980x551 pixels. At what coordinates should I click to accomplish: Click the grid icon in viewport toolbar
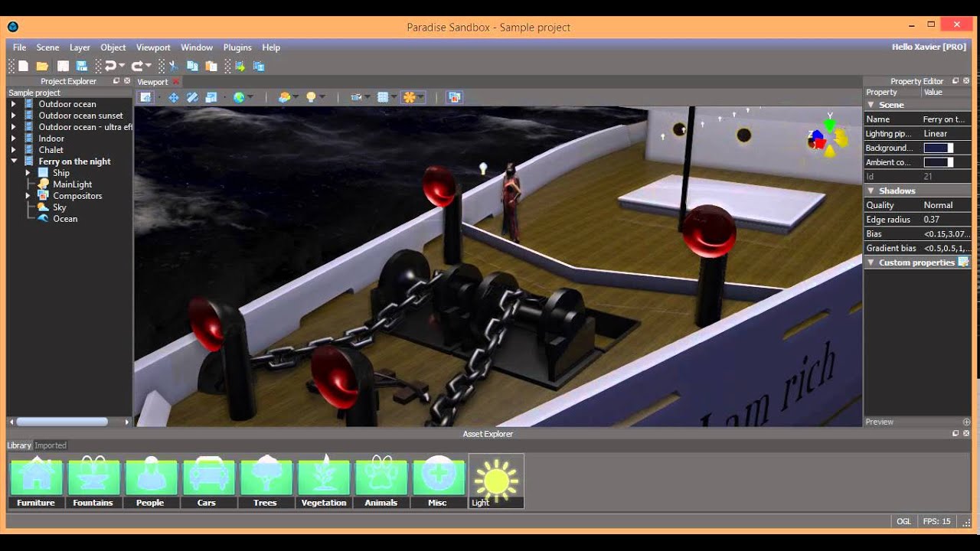[x=383, y=97]
